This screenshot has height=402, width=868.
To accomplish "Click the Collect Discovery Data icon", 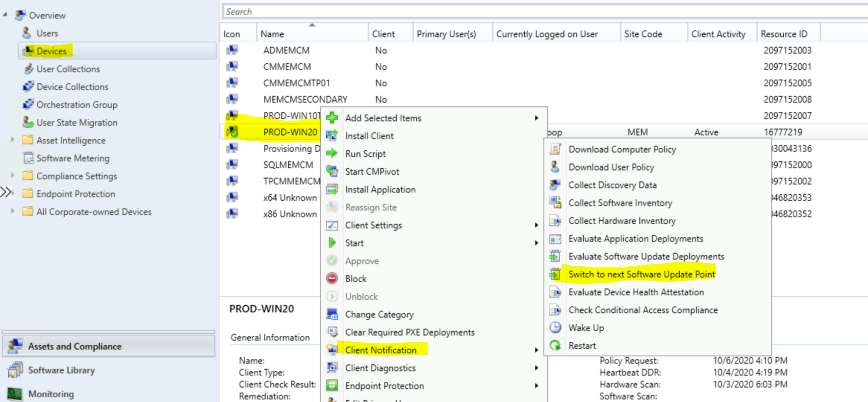I will click(556, 185).
